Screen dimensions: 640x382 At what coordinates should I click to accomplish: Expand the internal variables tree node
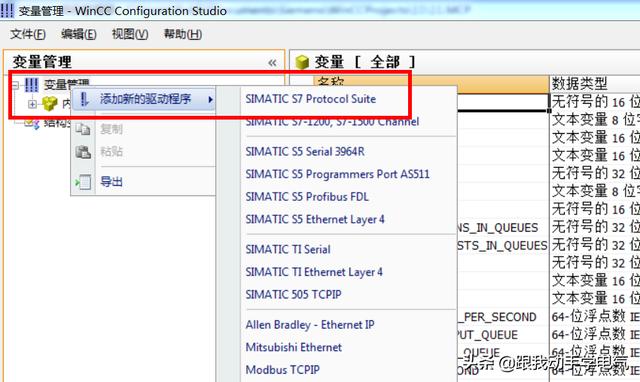pyautogui.click(x=32, y=104)
